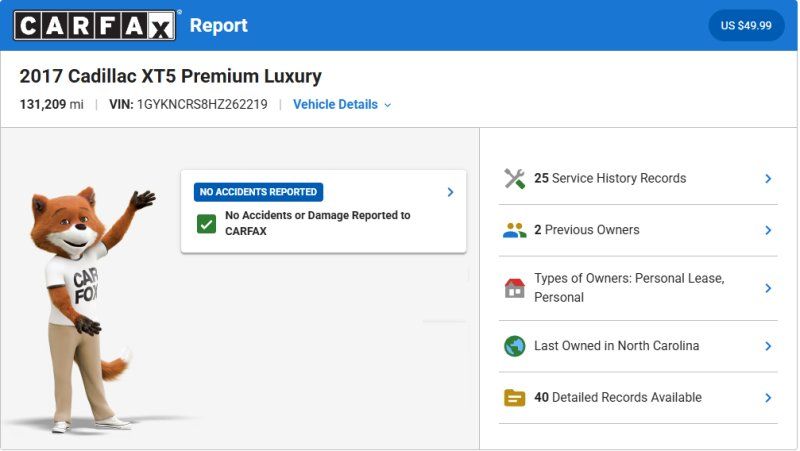The height and width of the screenshot is (451, 800).
Task: Open 2 Previous Owners link
Action: [x=586, y=230]
